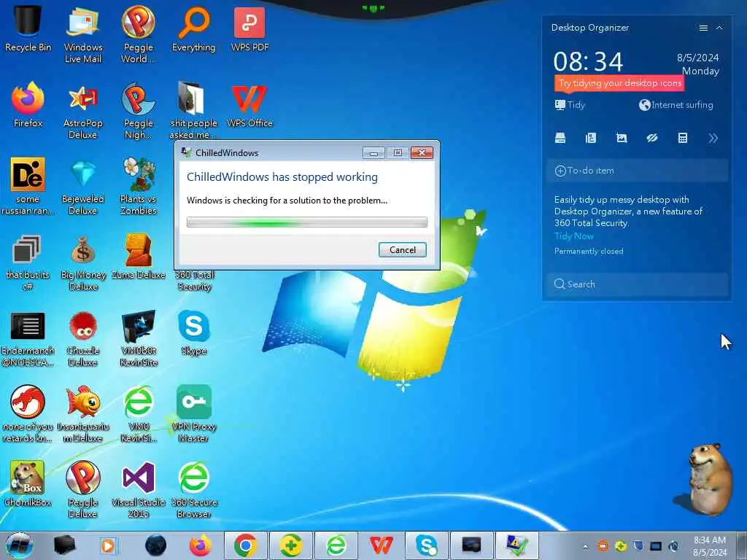
Task: Close the ChilledWindows dialog
Action: (422, 153)
